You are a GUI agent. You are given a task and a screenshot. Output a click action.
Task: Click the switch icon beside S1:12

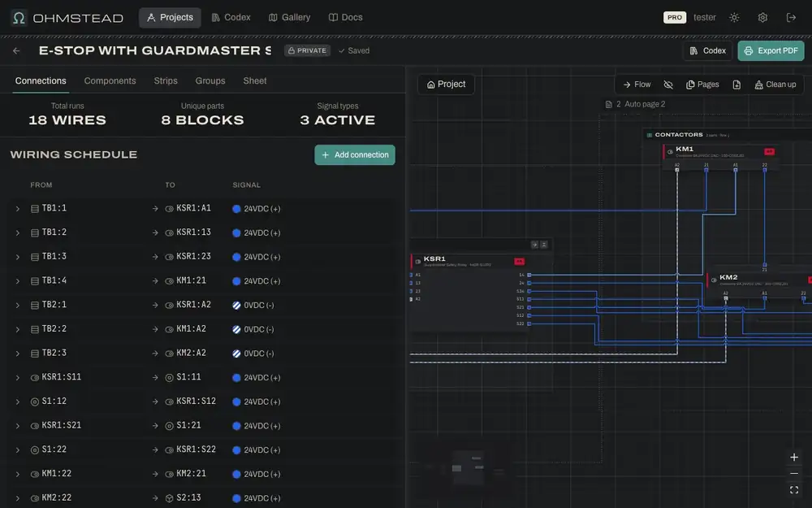coord(35,402)
